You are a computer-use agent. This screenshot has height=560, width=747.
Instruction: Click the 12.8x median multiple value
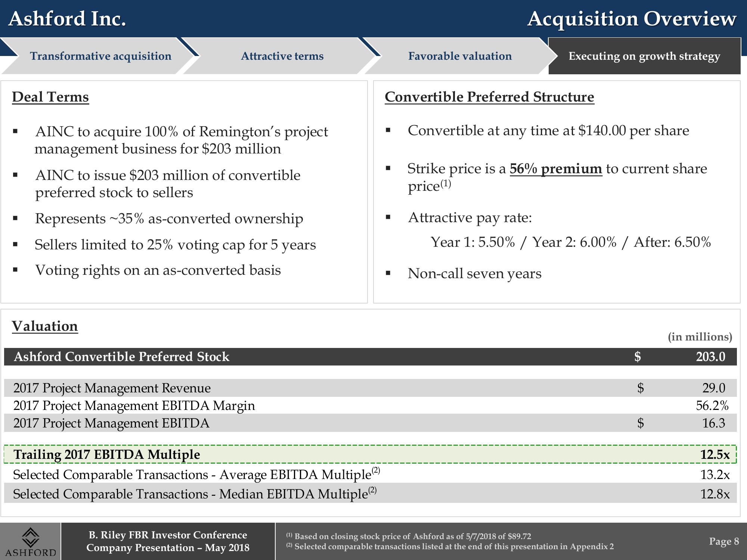coord(715,494)
